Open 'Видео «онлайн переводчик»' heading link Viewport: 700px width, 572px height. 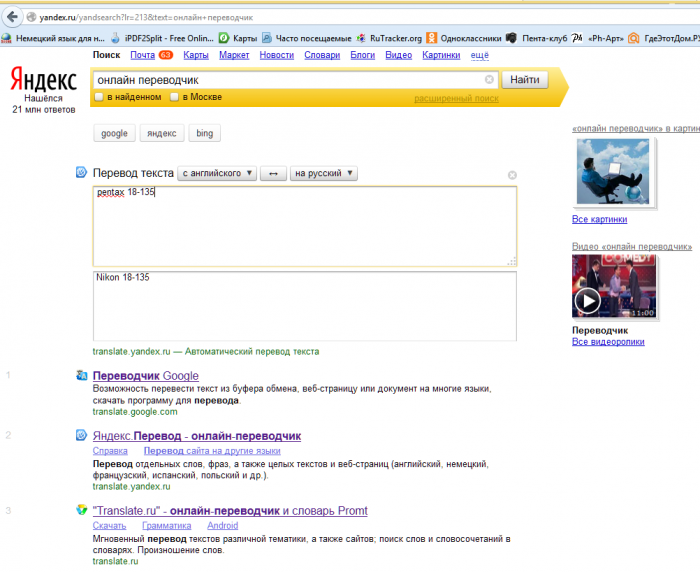(x=632, y=246)
